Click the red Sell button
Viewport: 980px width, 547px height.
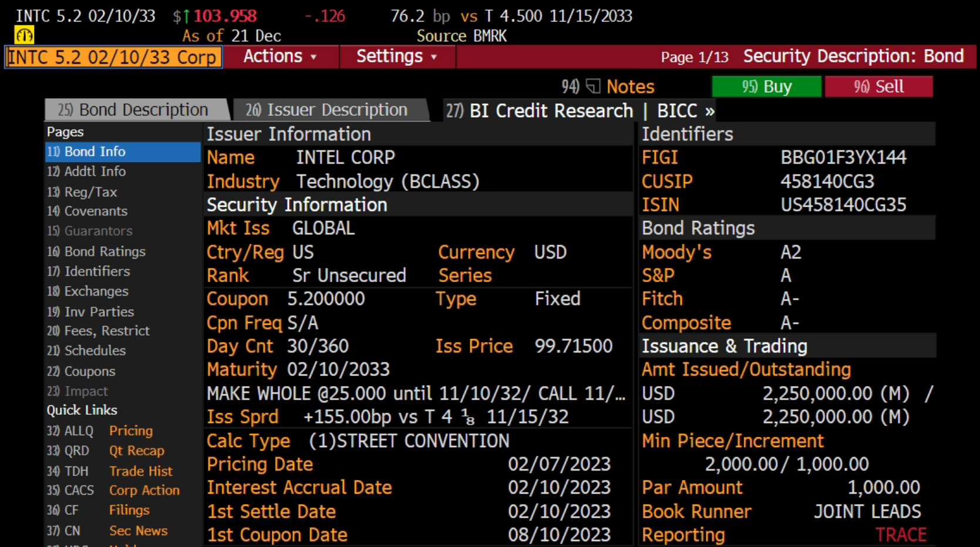[x=878, y=86]
